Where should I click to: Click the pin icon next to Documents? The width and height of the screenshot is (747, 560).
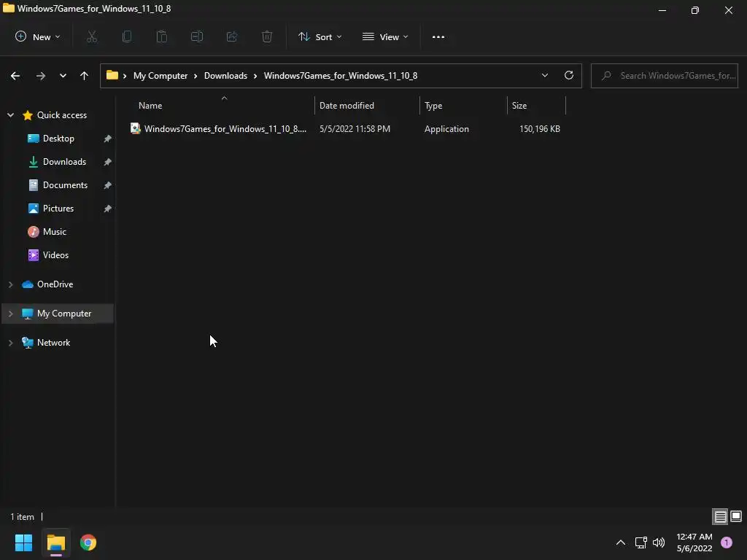pyautogui.click(x=108, y=185)
